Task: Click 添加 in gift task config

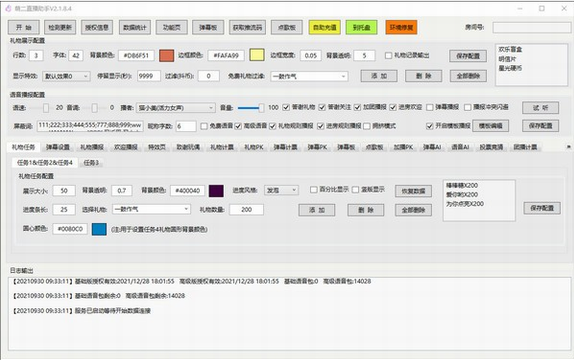Action: click(317, 210)
